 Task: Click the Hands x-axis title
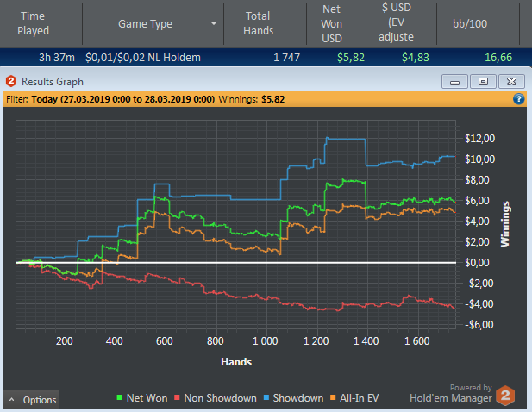[236, 362]
